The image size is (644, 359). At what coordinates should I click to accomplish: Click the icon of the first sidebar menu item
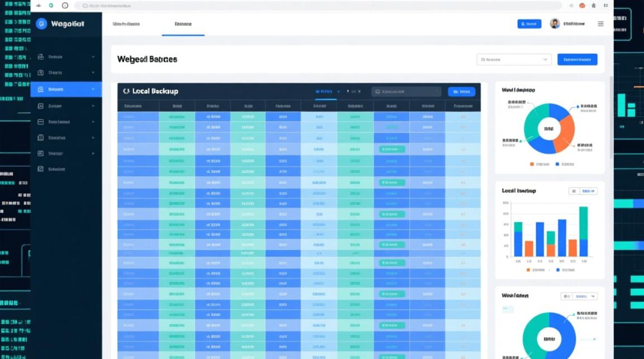click(41, 57)
